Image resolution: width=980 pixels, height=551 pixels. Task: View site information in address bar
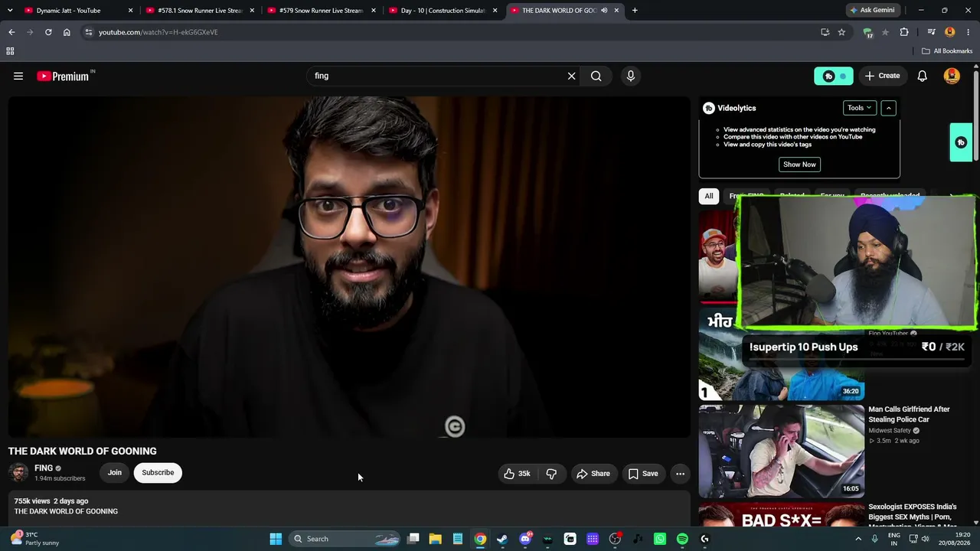coord(89,32)
